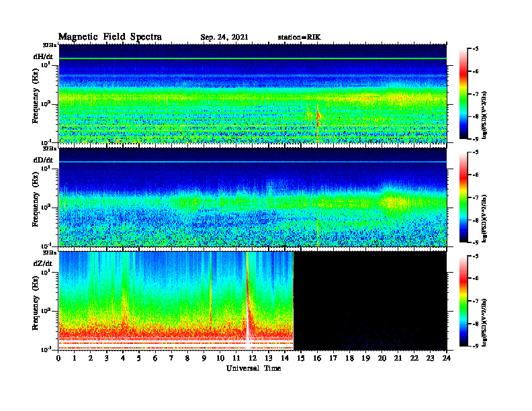Image resolution: width=532 pixels, height=411 pixels.
Task: Click the 'dH/dt' panel label
Action: point(43,56)
